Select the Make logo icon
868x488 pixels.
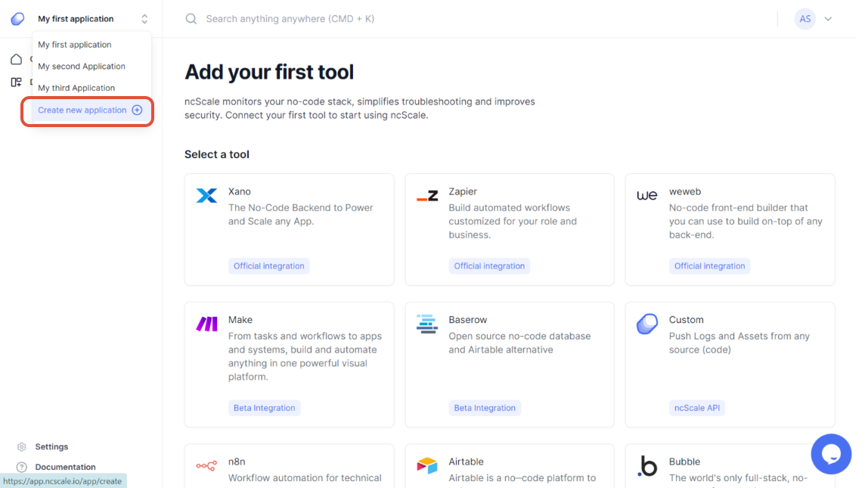pyautogui.click(x=206, y=325)
